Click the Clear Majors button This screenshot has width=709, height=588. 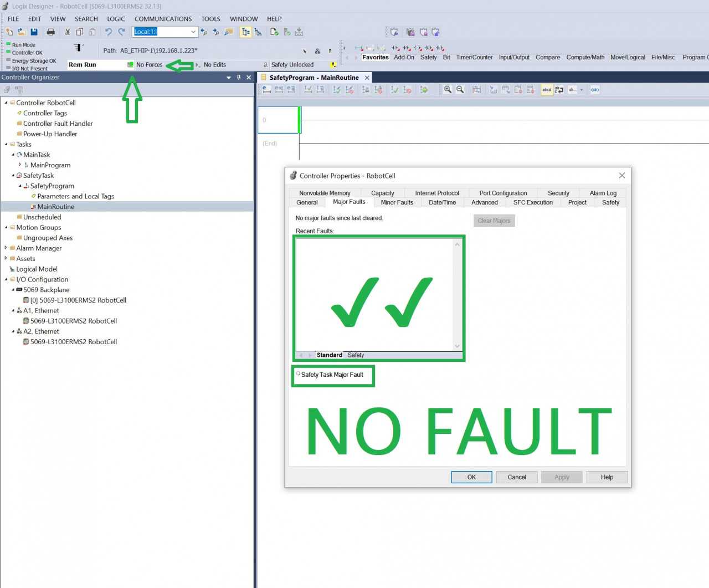(x=494, y=221)
